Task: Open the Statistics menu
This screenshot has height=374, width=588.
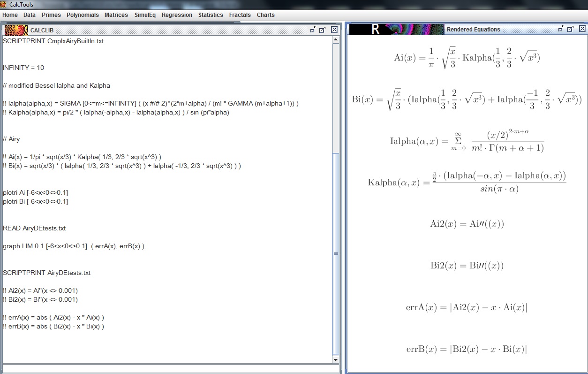Action: pos(211,15)
